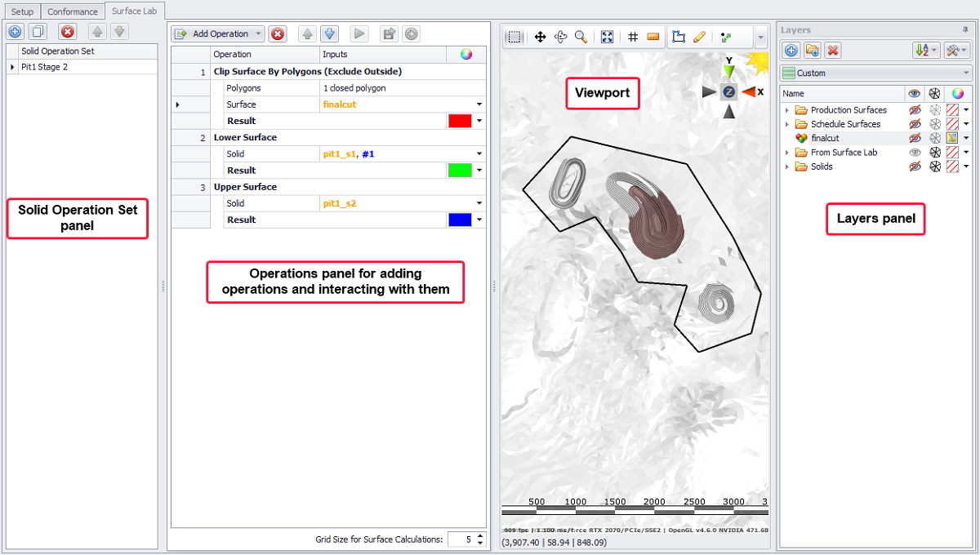Choose the polygon draw tool
This screenshot has height=555, width=980.
pyautogui.click(x=678, y=37)
